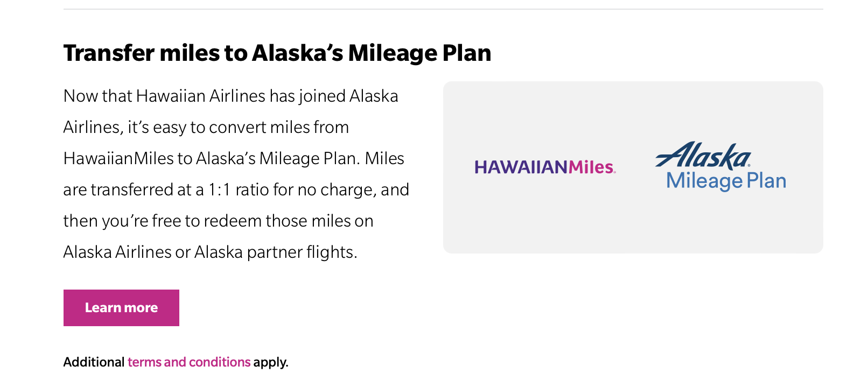This screenshot has width=868, height=380.
Task: Click the line mentioning Alaska partner flights
Action: point(211,252)
